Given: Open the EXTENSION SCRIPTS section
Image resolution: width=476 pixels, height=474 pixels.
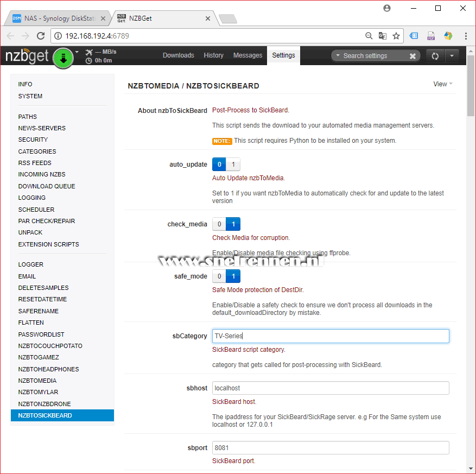Looking at the screenshot, I should tap(48, 244).
